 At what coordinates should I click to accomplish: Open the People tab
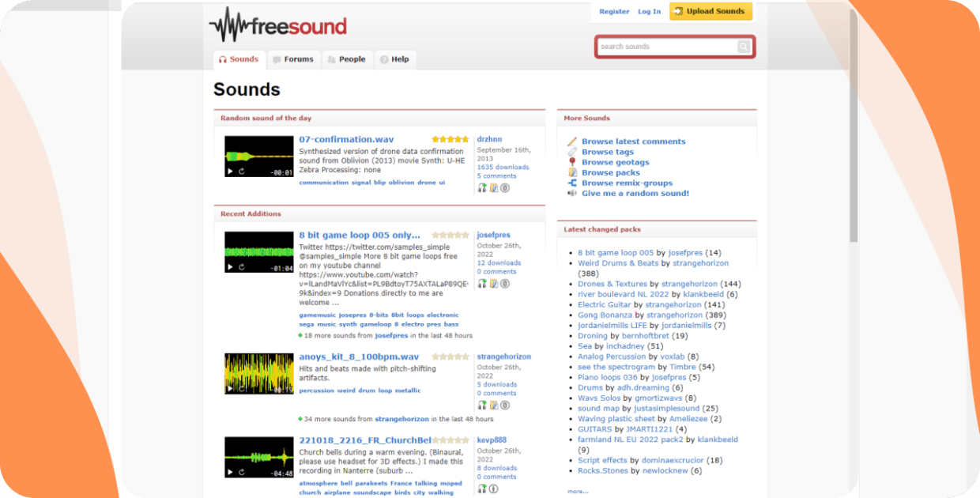(x=347, y=58)
